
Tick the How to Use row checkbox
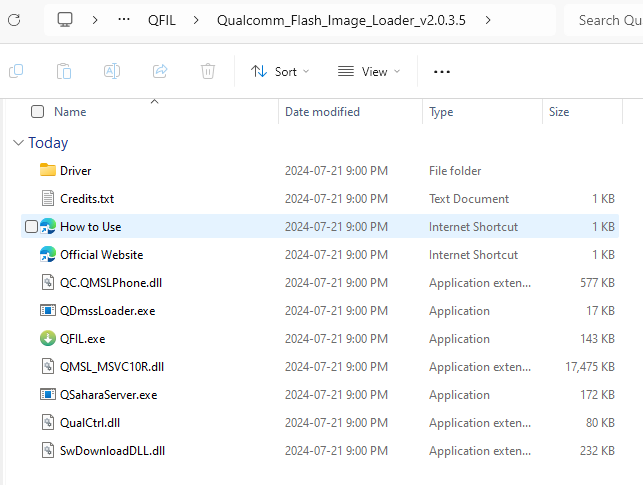[x=31, y=226]
